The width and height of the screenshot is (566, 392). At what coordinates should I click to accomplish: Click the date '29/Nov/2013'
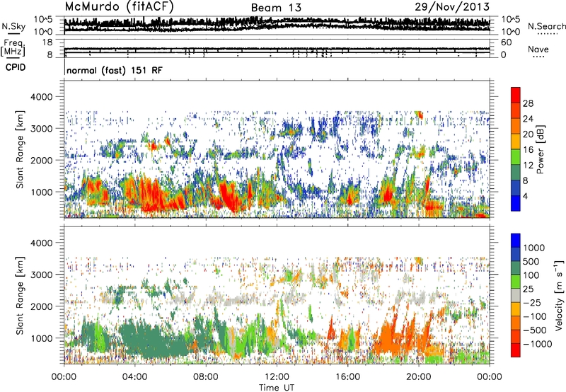pos(452,7)
